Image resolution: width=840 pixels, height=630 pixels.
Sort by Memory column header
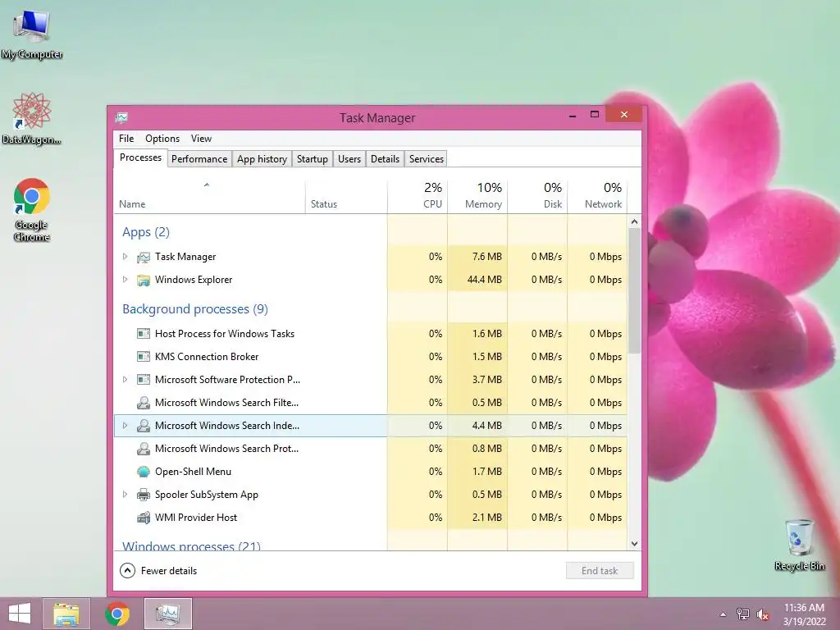(x=477, y=195)
